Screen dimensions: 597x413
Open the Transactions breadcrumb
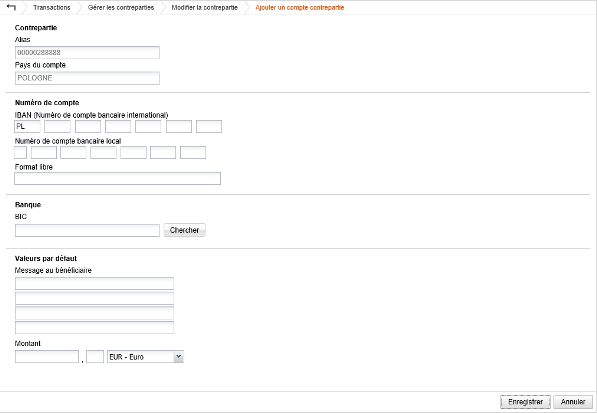click(52, 8)
